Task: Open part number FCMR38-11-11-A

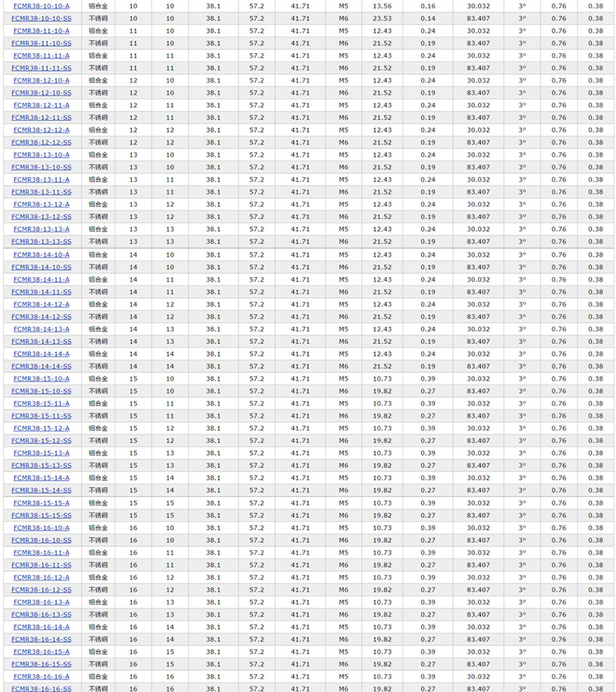Action: (41, 56)
